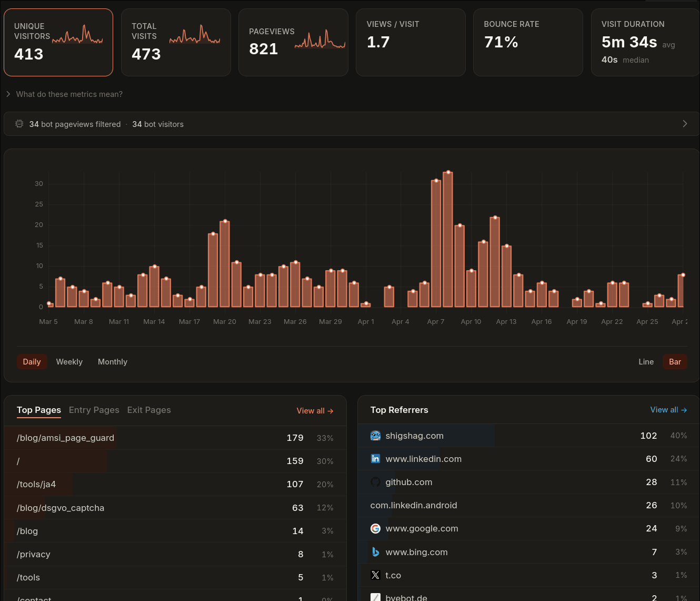Click the tallest bar near Apr 7
Image resolution: width=700 pixels, height=601 pixels.
click(448, 239)
